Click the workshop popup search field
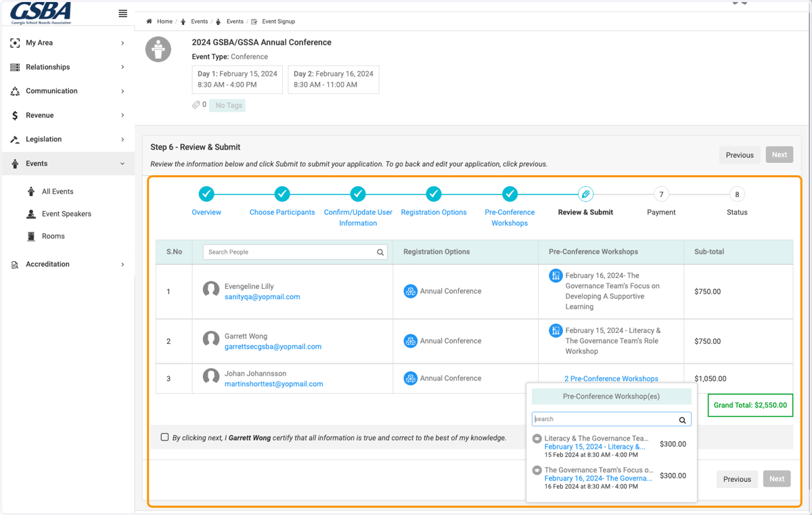812x515 pixels. click(x=612, y=420)
